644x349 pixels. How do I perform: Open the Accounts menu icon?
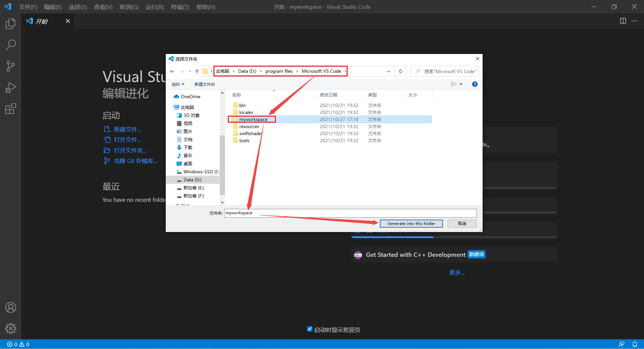click(10, 307)
